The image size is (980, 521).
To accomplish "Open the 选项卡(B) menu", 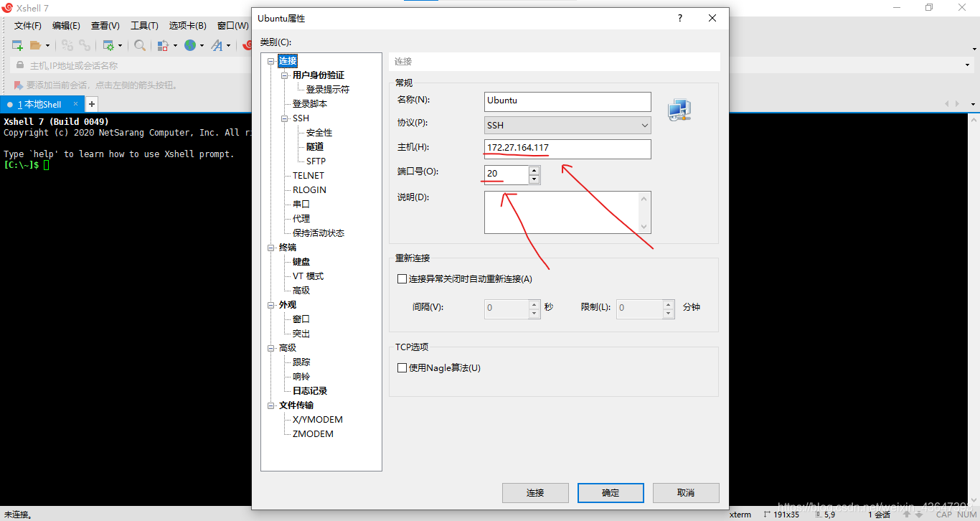I will pos(188,26).
